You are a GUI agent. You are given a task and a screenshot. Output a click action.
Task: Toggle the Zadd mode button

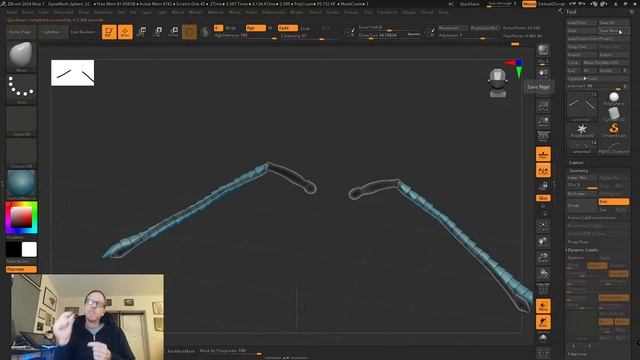point(288,28)
